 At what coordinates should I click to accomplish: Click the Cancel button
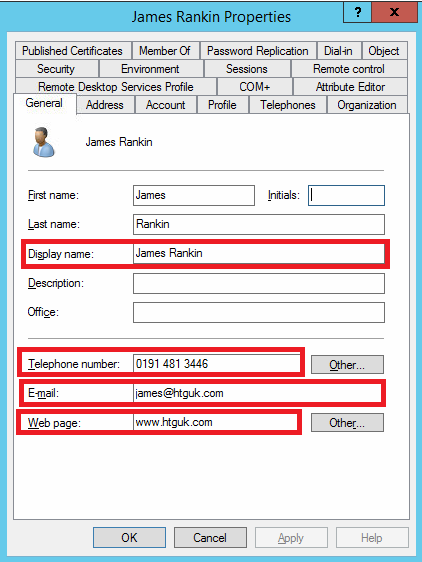coord(210,538)
